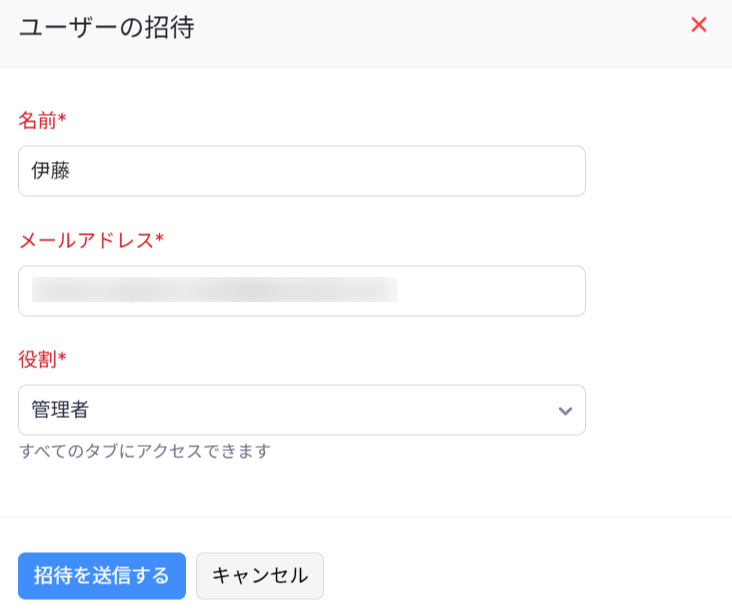The width and height of the screenshot is (732, 613).
Task: Click the 伊藤 text inside the name field
Action: point(51,171)
